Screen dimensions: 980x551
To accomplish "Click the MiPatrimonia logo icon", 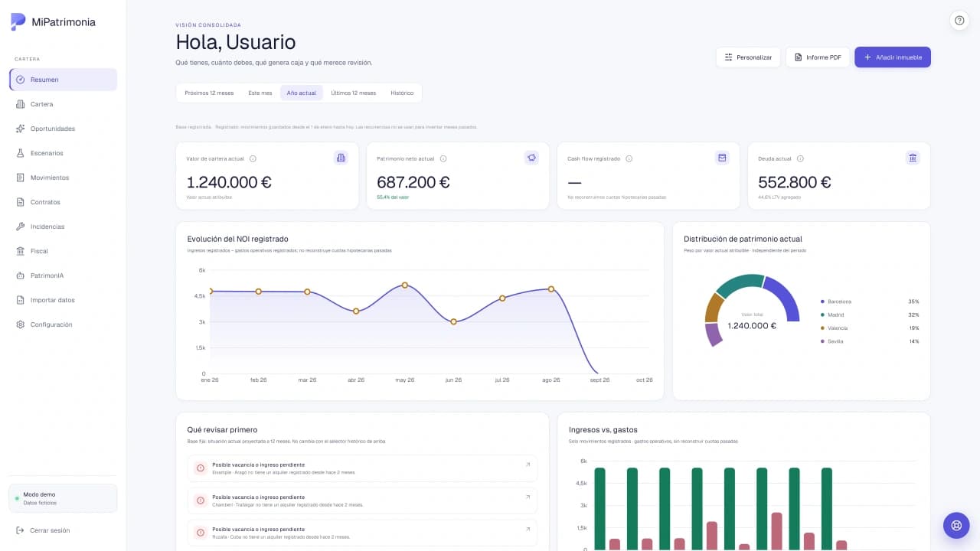I will [x=18, y=22].
